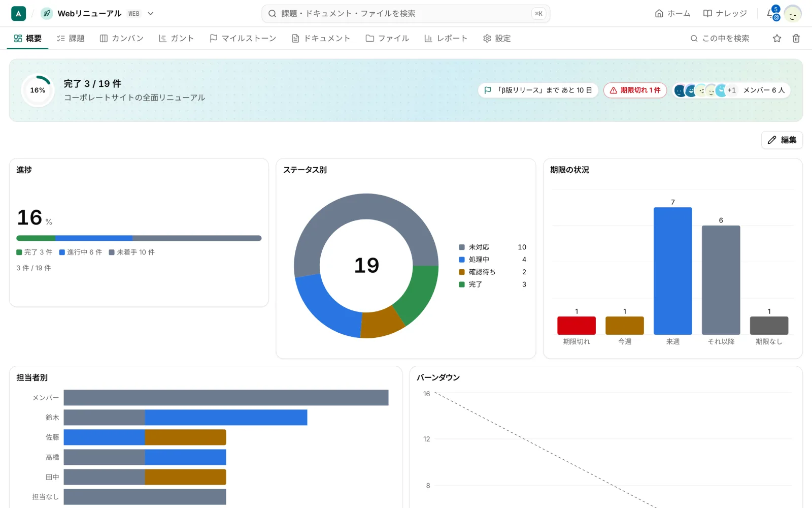Go to ホーム (Home)
Image resolution: width=812 pixels, height=508 pixels.
[x=672, y=14]
